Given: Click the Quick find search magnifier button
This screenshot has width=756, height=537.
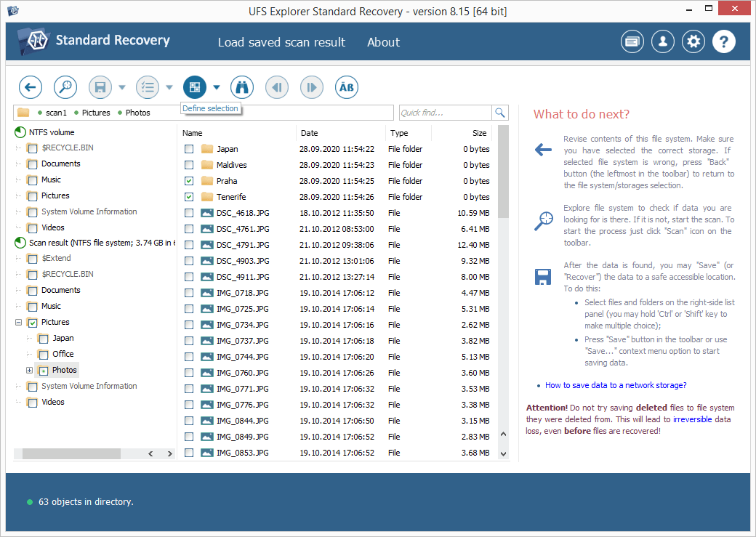Looking at the screenshot, I should click(x=500, y=113).
